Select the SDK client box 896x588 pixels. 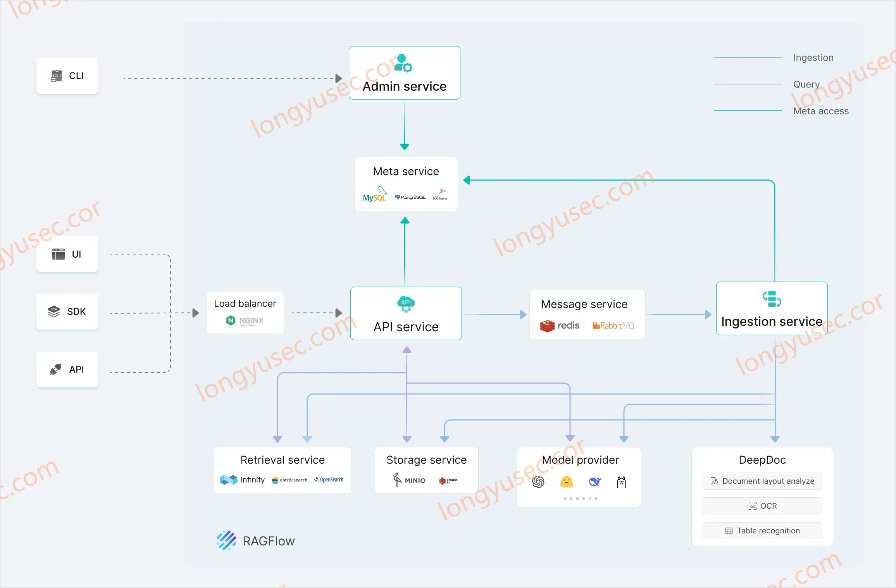tap(67, 312)
